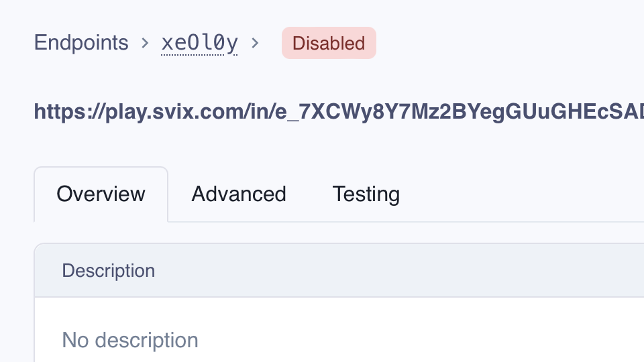Go to the Testing tab
644x362 pixels.
[x=366, y=194]
